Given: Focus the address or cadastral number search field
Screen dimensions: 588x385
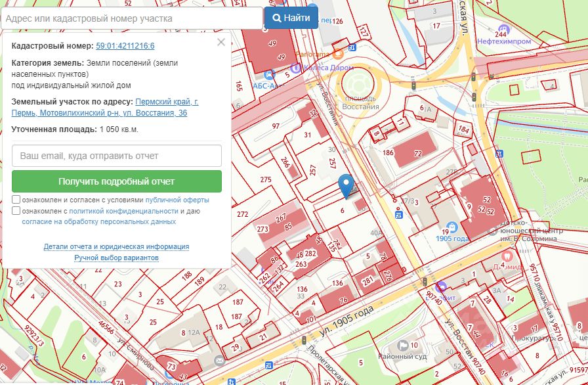Looking at the screenshot, I should [x=131, y=18].
